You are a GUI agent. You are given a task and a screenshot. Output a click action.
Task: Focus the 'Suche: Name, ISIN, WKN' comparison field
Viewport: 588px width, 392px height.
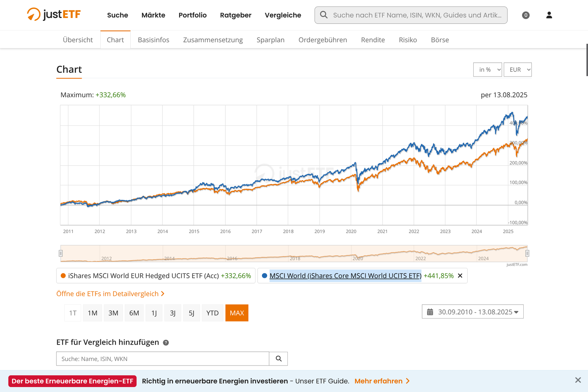point(163,359)
